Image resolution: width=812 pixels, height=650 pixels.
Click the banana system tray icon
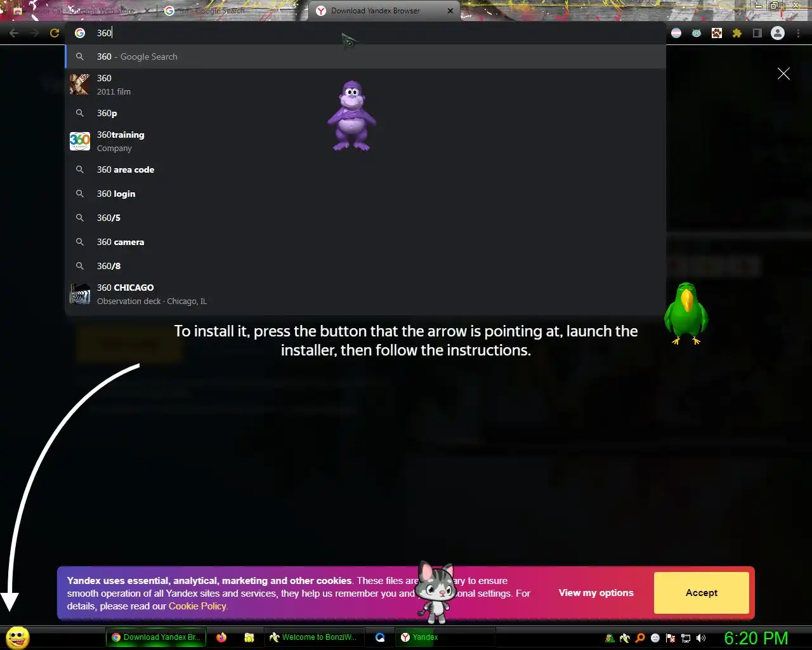coord(625,638)
